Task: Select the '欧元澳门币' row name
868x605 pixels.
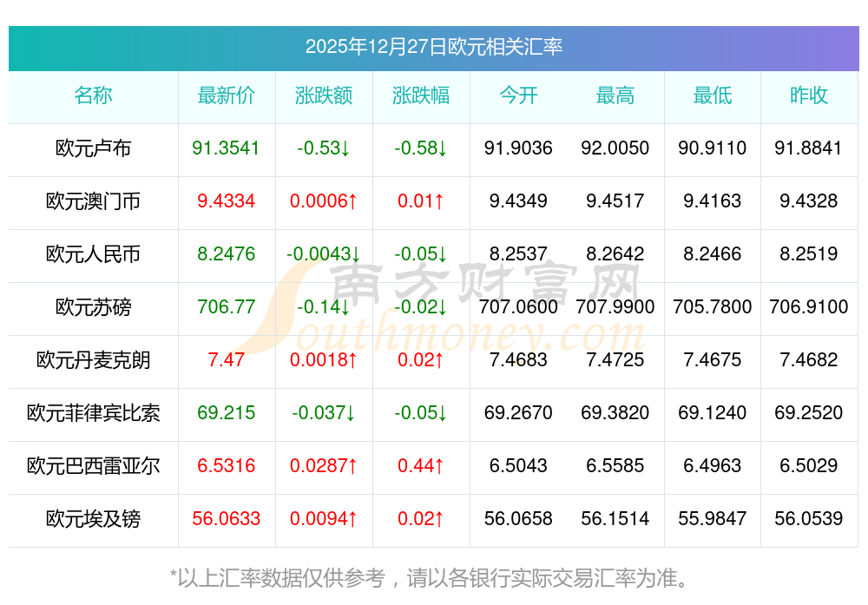Action: [93, 201]
